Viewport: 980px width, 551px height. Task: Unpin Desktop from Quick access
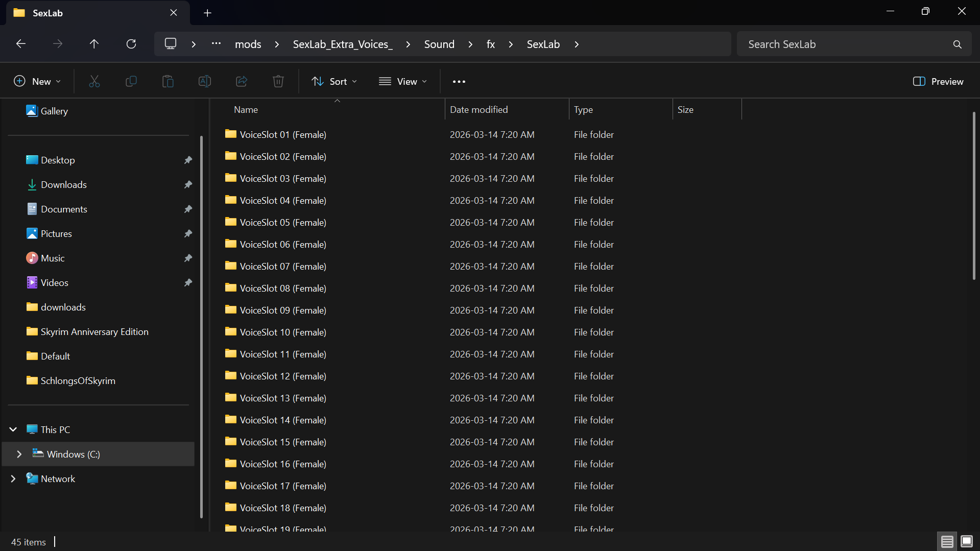[188, 160]
